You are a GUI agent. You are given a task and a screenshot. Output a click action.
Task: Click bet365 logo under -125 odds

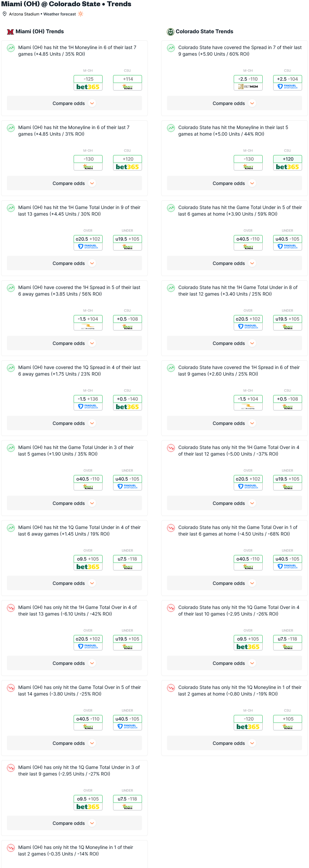88,87
